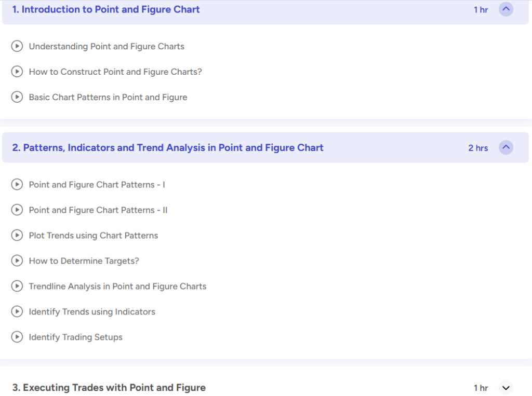Click play icon beside Plot Trends lesson
Viewport: 532px width, 396px height.
coord(17,235)
